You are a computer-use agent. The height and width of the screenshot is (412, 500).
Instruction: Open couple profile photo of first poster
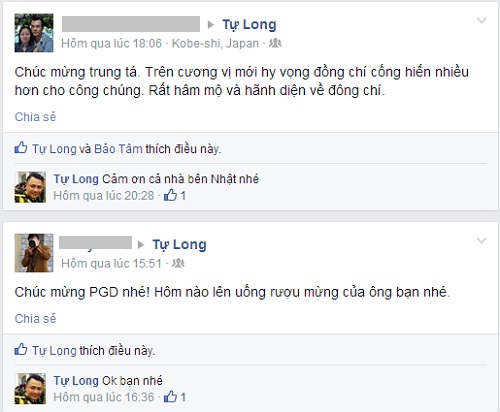(34, 33)
